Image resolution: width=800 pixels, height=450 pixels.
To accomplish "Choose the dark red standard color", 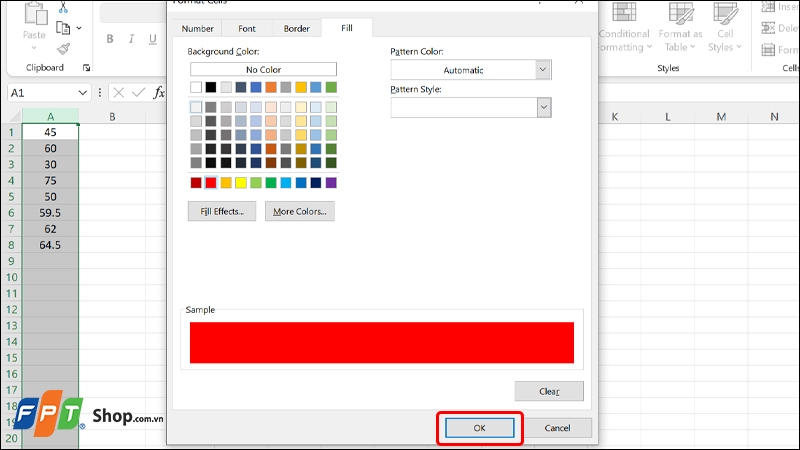I will point(196,183).
